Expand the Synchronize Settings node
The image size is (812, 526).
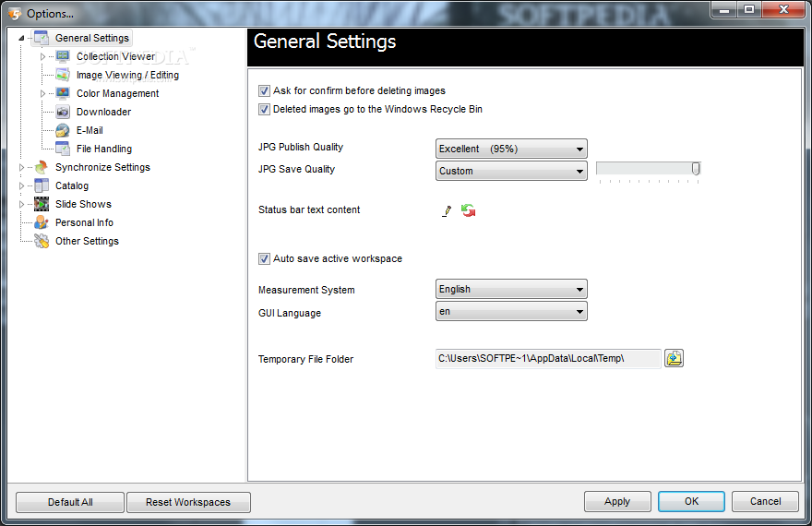coord(21,167)
